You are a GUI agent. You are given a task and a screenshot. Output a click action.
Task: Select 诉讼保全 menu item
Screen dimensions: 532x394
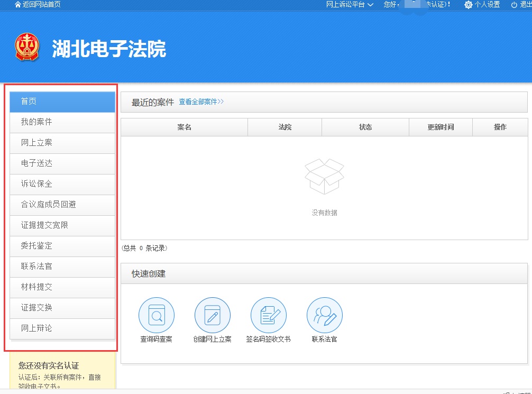62,184
